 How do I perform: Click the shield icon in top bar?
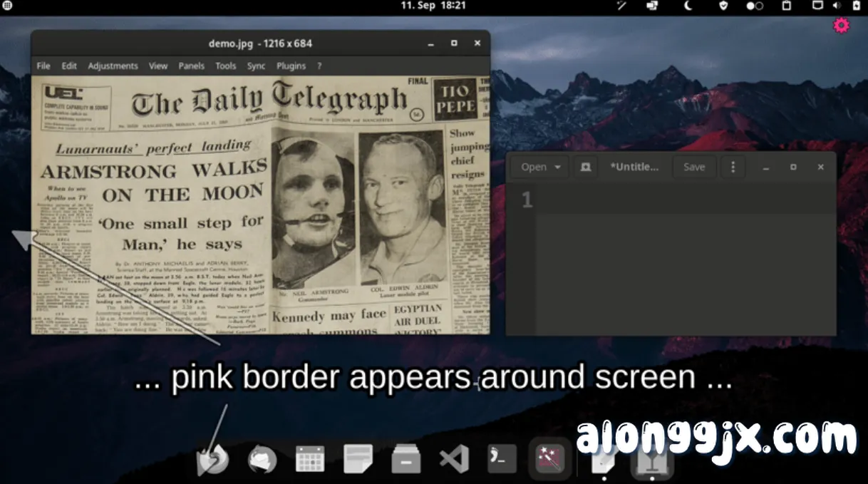point(723,6)
